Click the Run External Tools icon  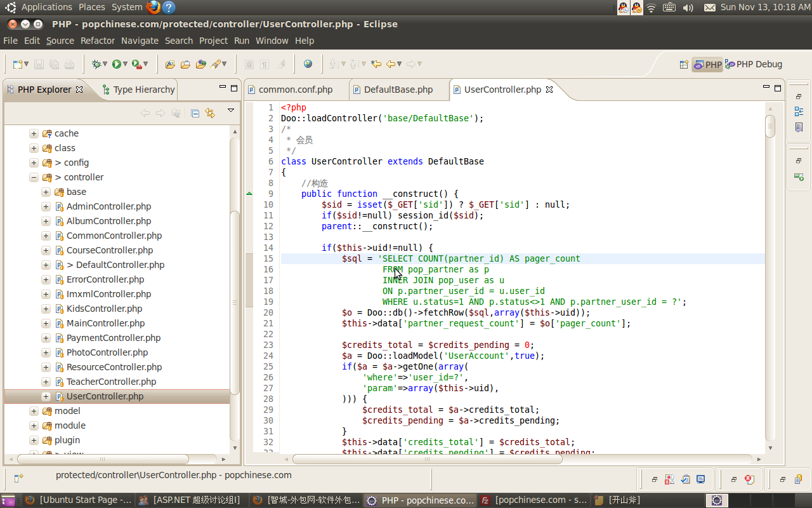(x=136, y=64)
